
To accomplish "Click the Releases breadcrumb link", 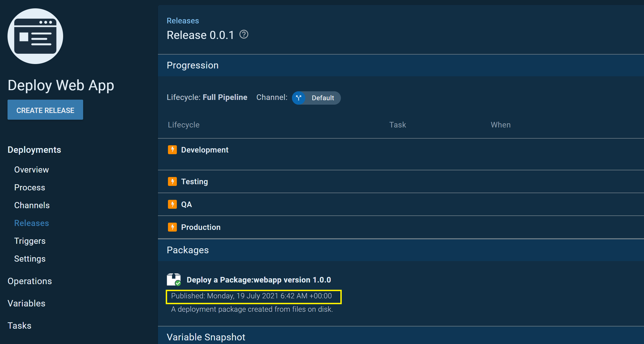I will click(183, 20).
